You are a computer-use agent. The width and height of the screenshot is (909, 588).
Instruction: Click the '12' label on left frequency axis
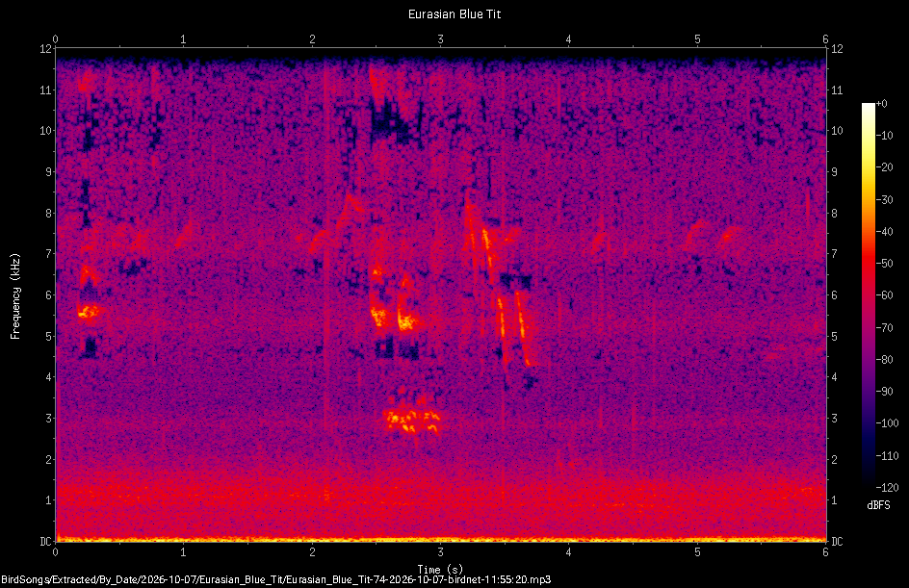[46, 49]
